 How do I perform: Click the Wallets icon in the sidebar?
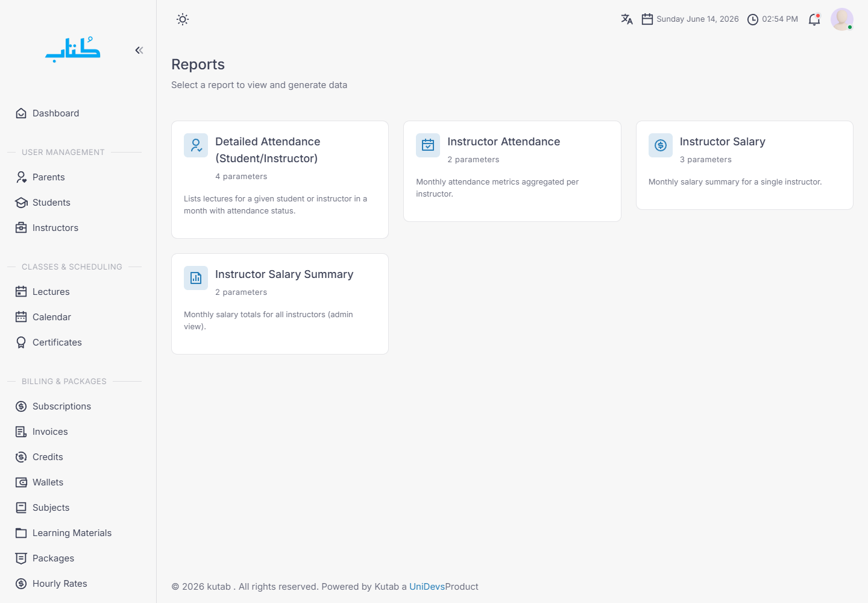coord(21,482)
